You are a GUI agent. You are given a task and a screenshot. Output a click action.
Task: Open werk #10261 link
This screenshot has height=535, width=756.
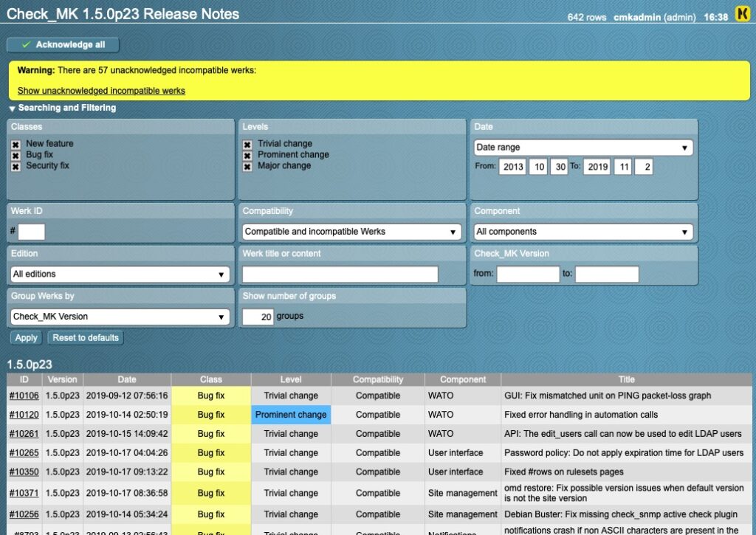tap(24, 434)
